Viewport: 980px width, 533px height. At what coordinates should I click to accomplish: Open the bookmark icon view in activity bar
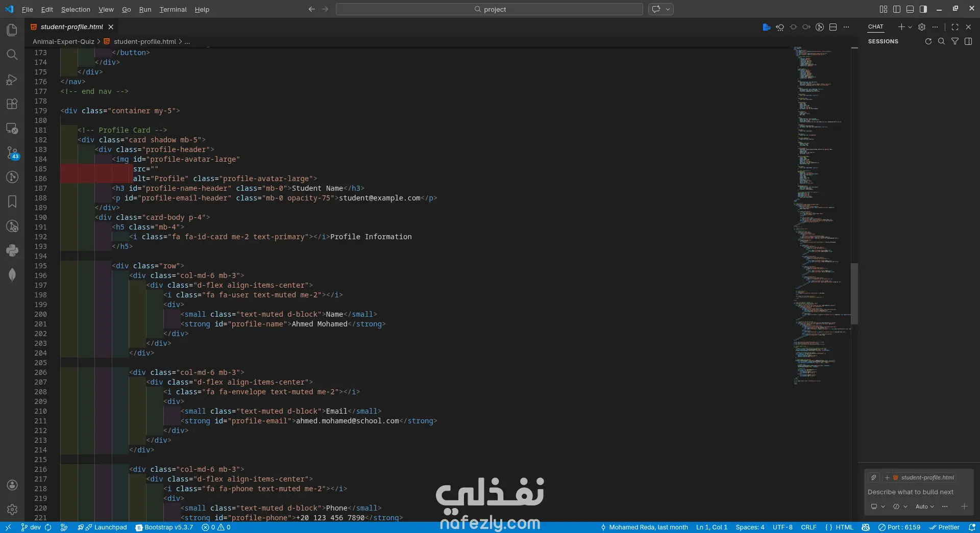12,201
